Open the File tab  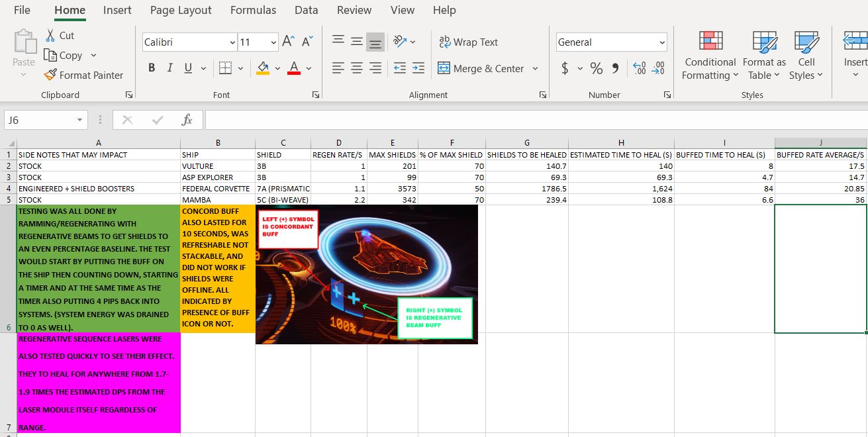pos(22,10)
